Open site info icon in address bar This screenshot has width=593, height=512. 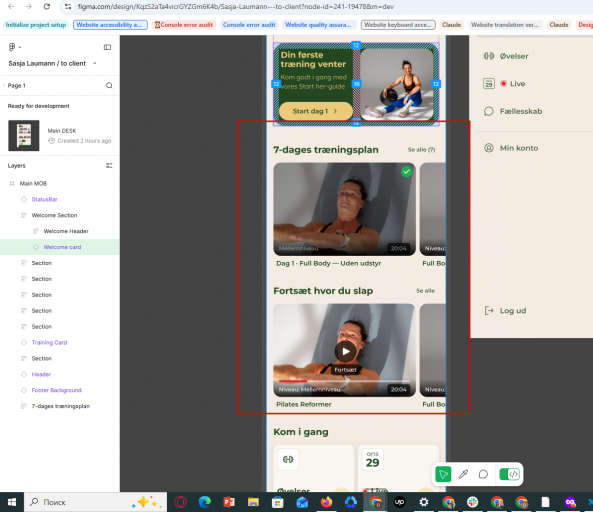click(68, 6)
